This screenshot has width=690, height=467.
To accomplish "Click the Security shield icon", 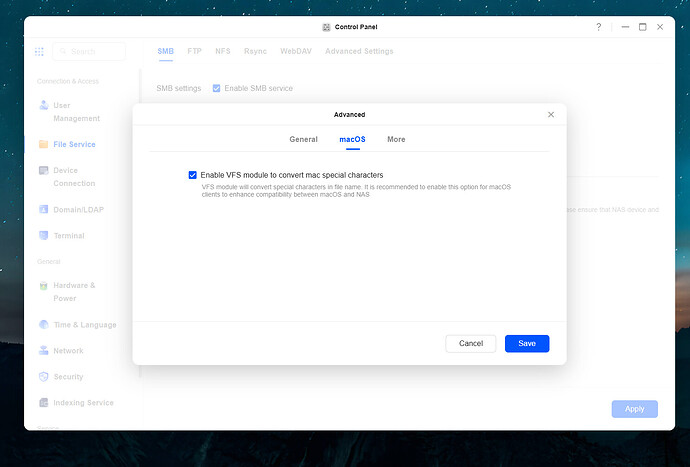I will coord(43,377).
